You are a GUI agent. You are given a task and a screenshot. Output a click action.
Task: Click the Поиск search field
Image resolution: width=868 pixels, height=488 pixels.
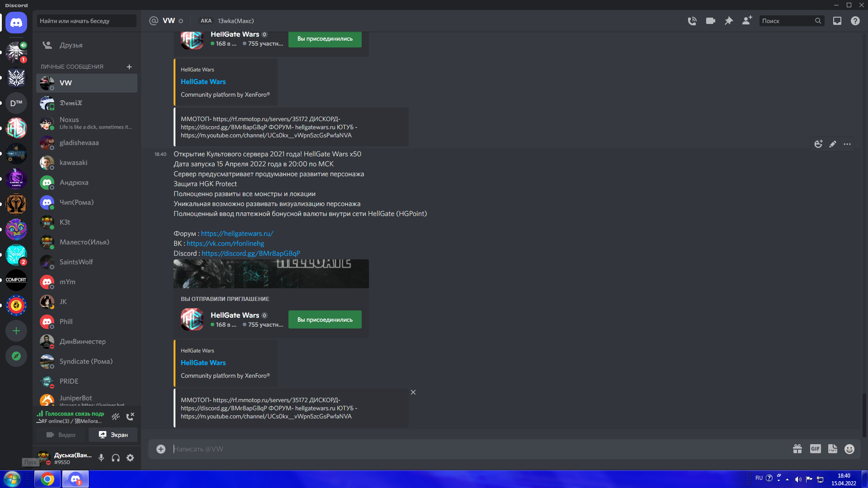[x=791, y=21]
